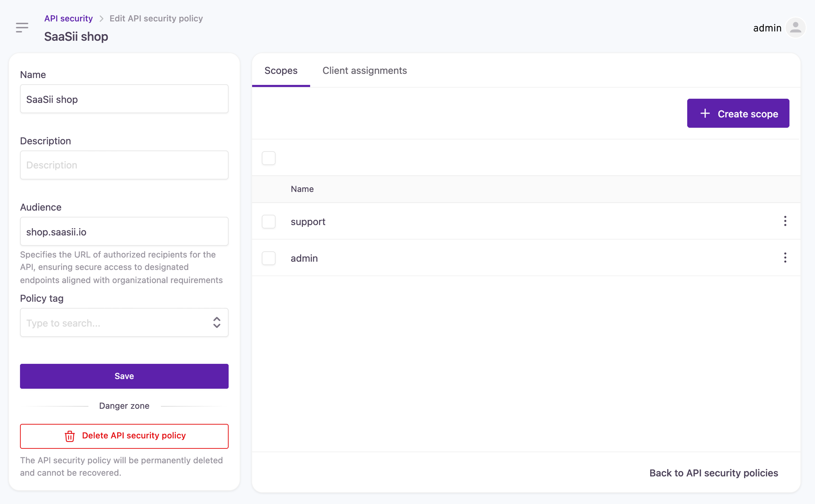Open the Client assignments tab
The image size is (815, 504).
364,71
